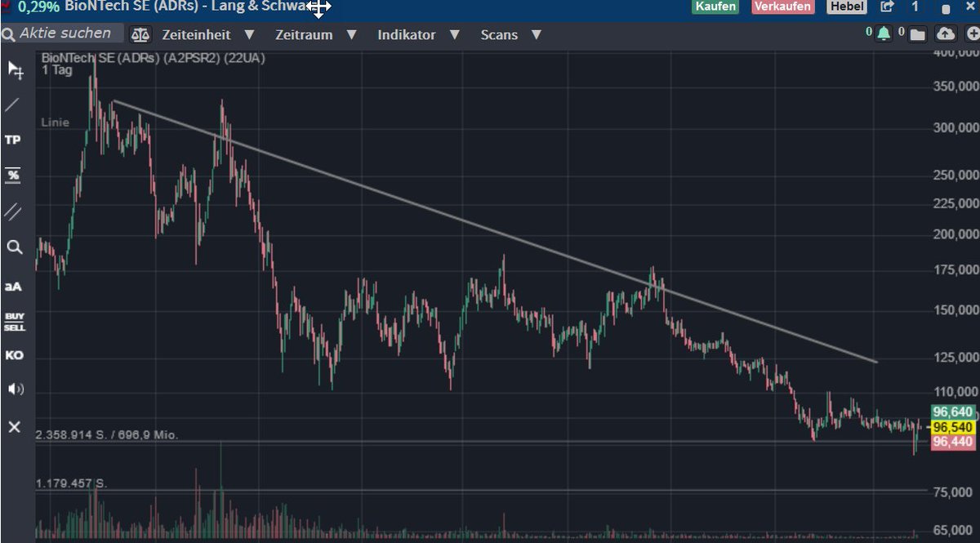The width and height of the screenshot is (980, 543).
Task: Click the 1 Tag timeframe label
Action: click(x=57, y=70)
